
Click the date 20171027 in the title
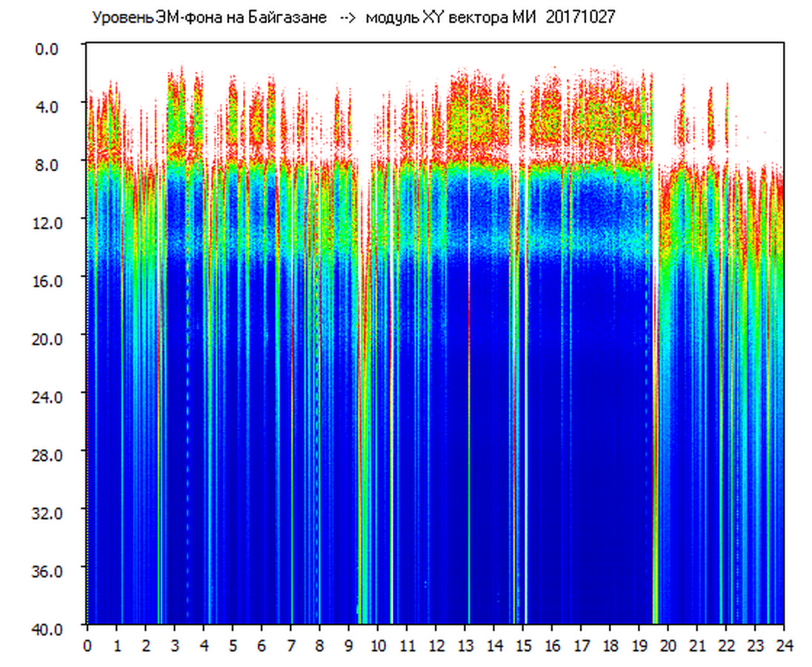tap(580, 18)
